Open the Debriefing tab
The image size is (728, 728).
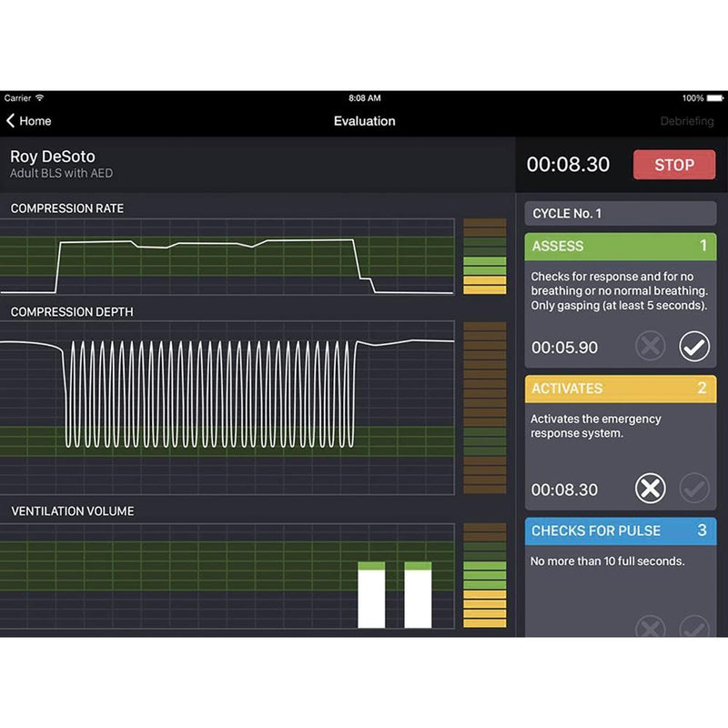(x=689, y=120)
